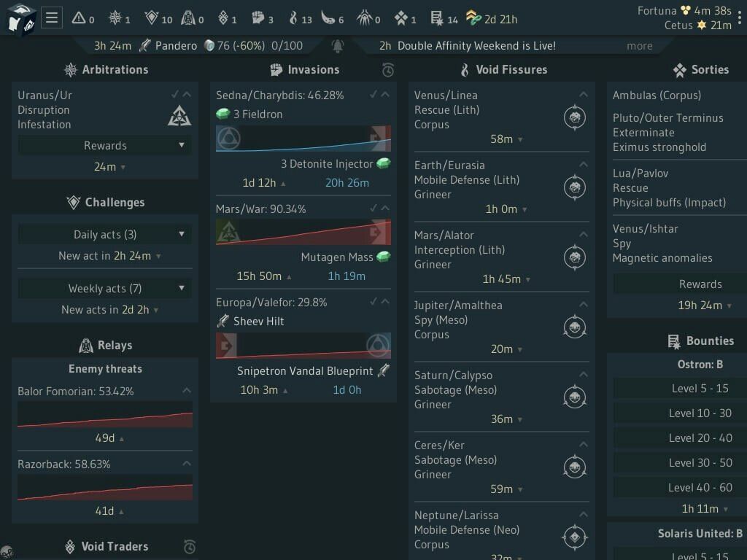Select Ostron bounty Level 40 - 60
This screenshot has height=560, width=747.
(681, 487)
